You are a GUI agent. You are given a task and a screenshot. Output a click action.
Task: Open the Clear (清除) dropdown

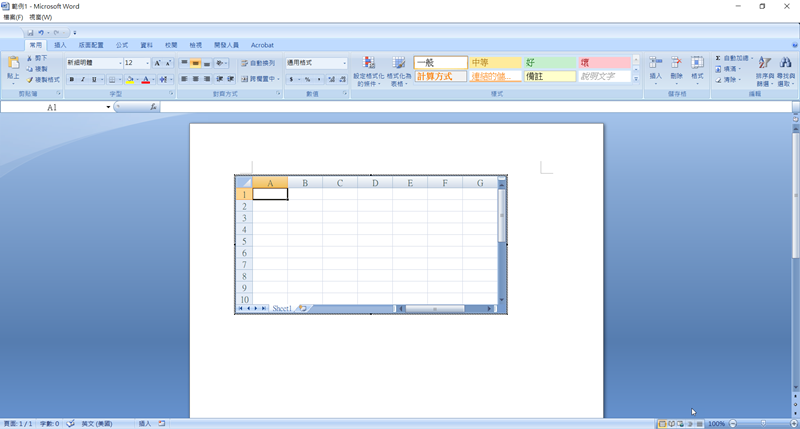click(x=728, y=80)
